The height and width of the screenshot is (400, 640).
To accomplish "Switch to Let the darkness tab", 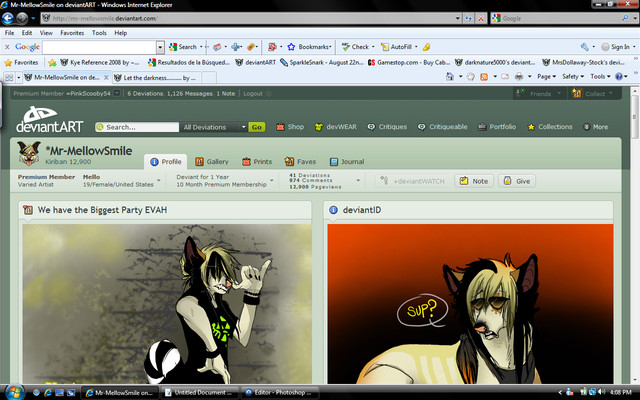I will (156, 78).
